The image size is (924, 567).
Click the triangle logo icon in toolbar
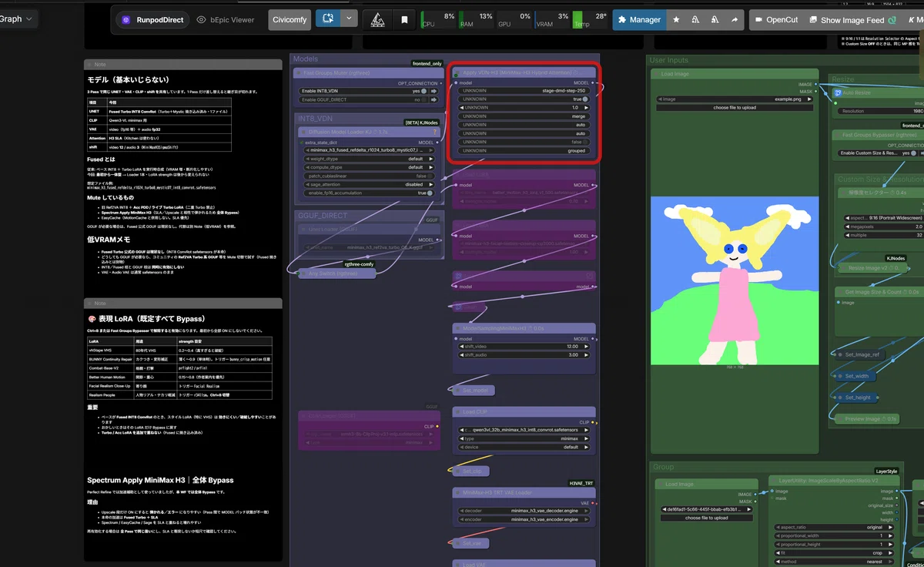[377, 20]
